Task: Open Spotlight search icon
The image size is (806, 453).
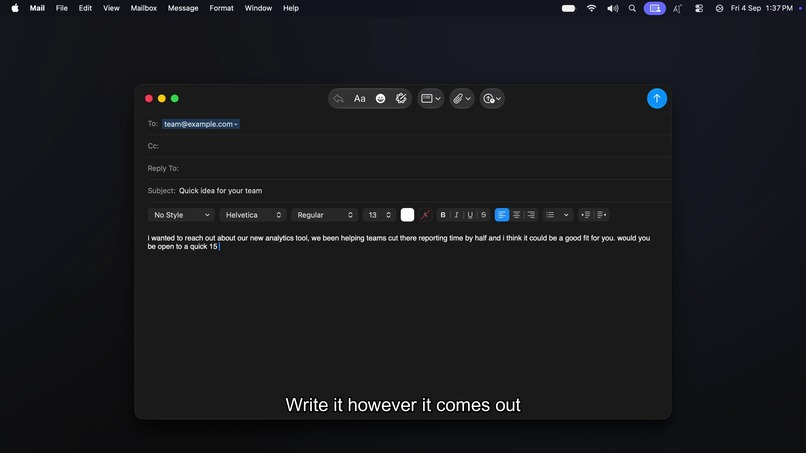Action: coord(632,8)
